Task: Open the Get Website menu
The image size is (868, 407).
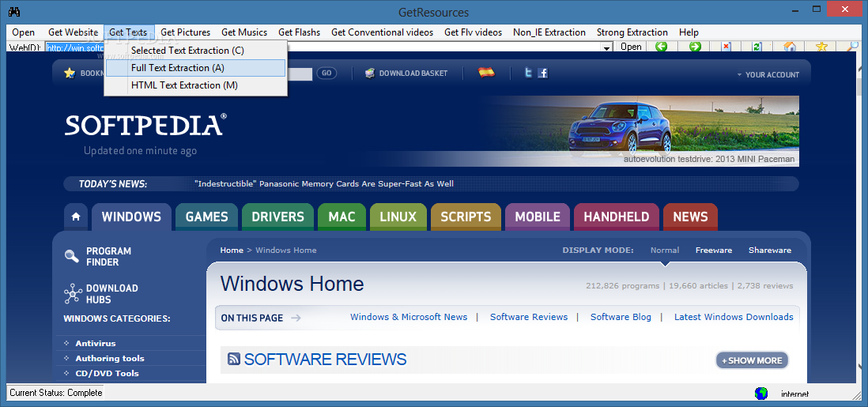Action: 73,32
